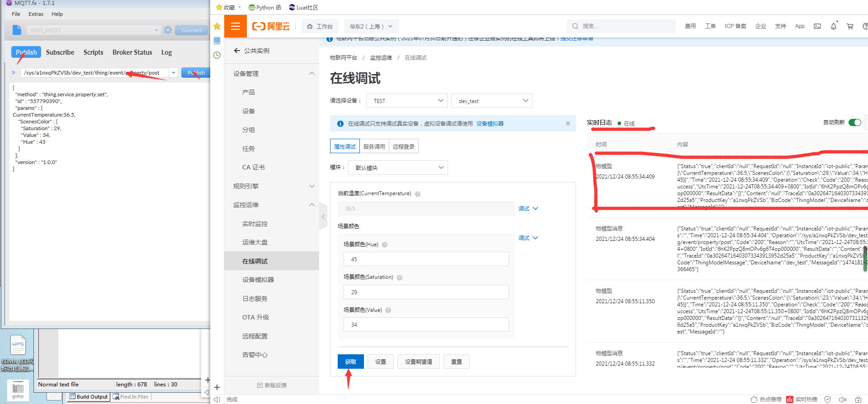This screenshot has height=404, width=868.
Task: Collapse the left sidebar with the arrow handle
Action: [x=323, y=217]
